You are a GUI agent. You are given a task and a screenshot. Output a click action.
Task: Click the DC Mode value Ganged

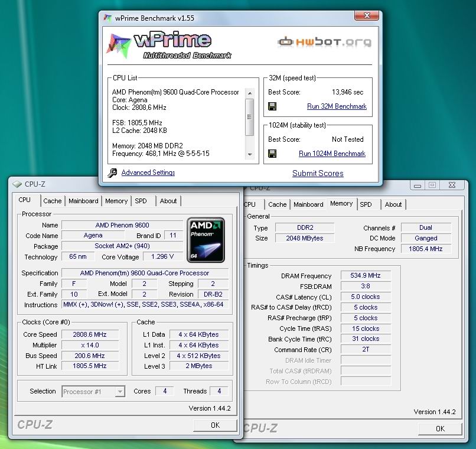click(x=426, y=238)
